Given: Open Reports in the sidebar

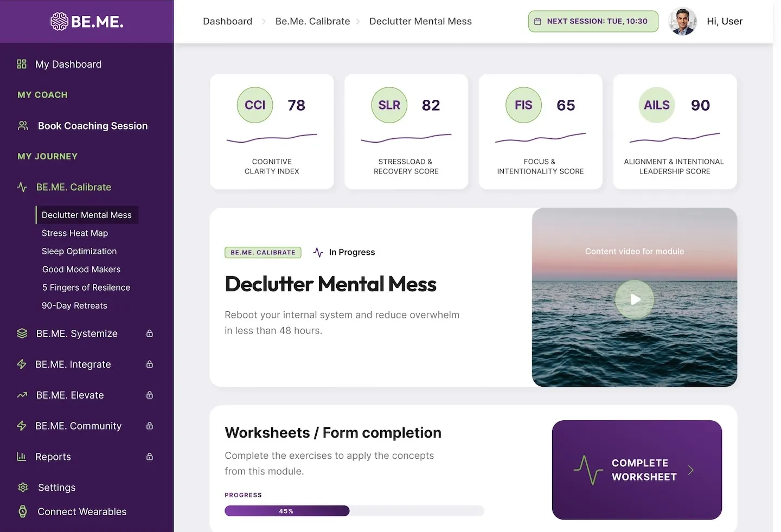Looking at the screenshot, I should tap(53, 457).
